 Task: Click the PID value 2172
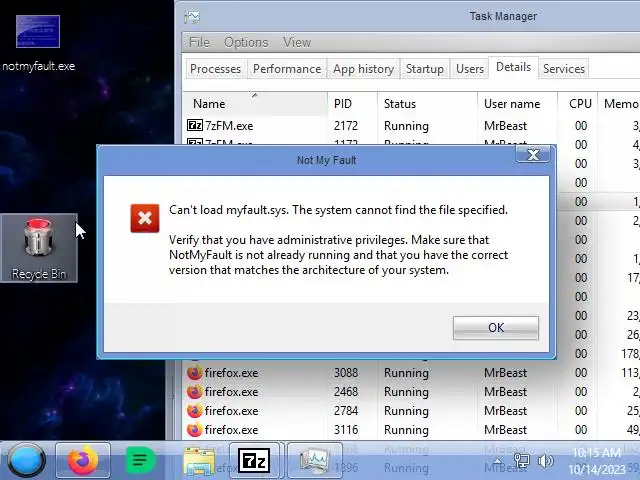(346, 126)
